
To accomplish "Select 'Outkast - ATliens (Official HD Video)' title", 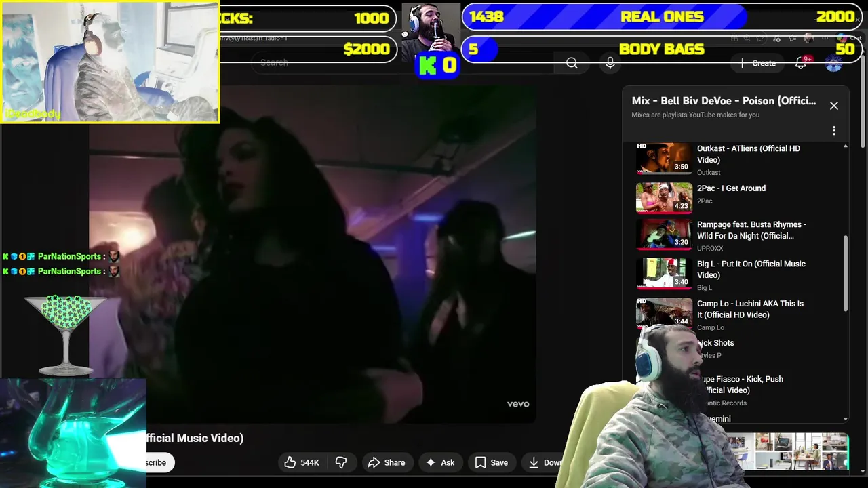I will click(x=749, y=154).
